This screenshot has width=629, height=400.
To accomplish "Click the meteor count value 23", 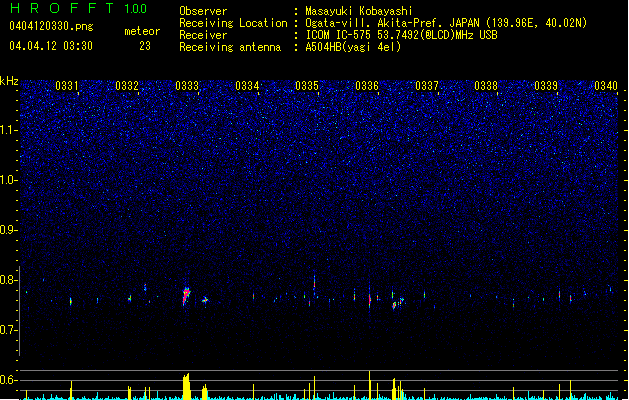I will click(145, 46).
